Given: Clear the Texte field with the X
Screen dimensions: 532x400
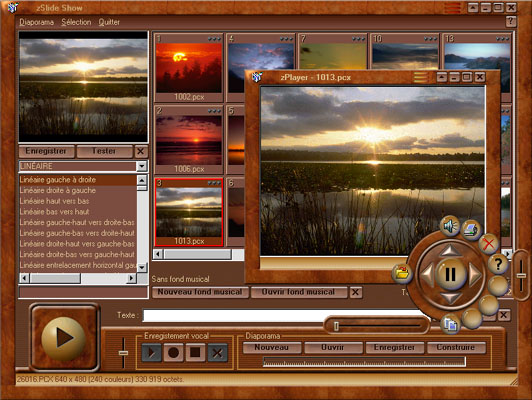Looking at the screenshot, I should 504,315.
